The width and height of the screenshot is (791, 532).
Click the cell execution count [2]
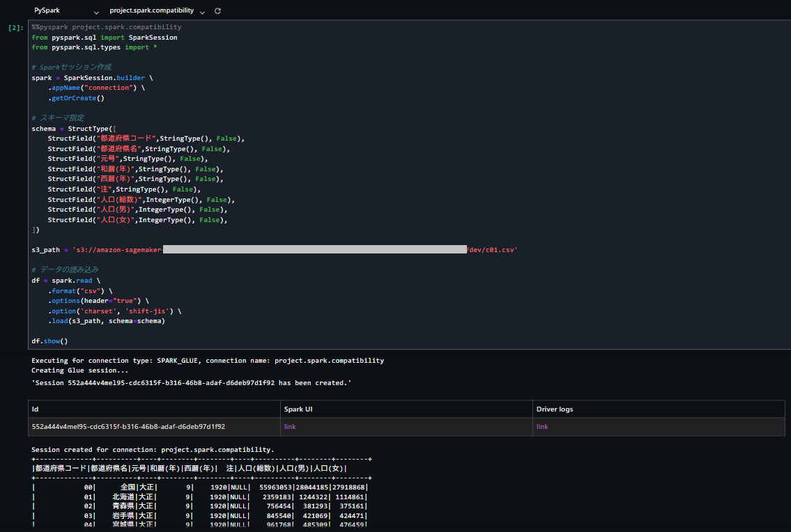tap(15, 28)
